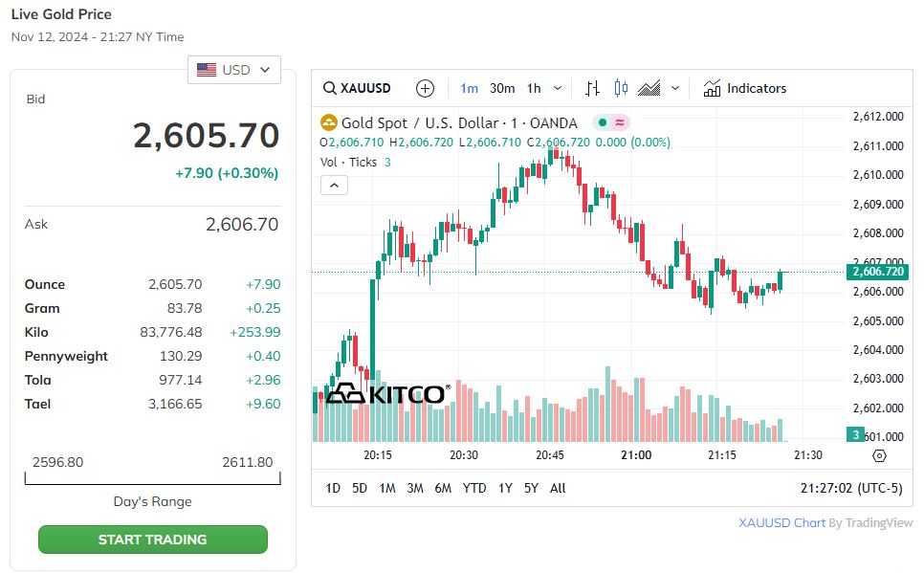The height and width of the screenshot is (573, 924).
Task: Select the area chart style icon
Action: point(649,88)
